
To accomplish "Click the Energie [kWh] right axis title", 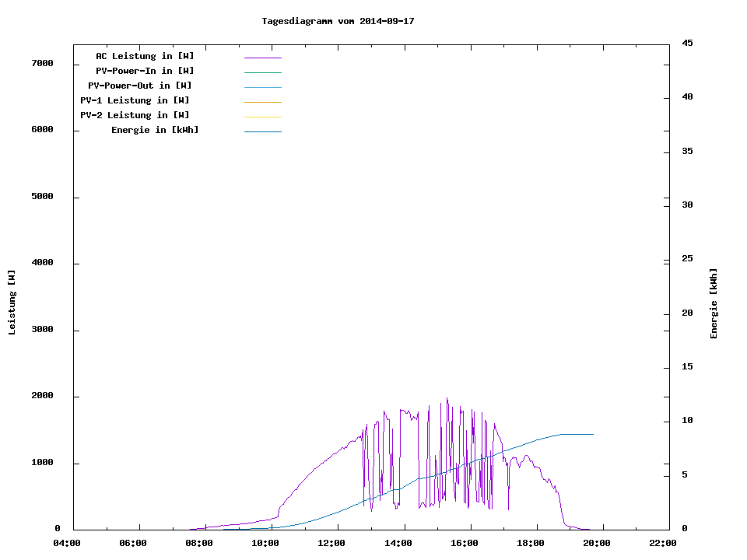I will coord(714,303).
